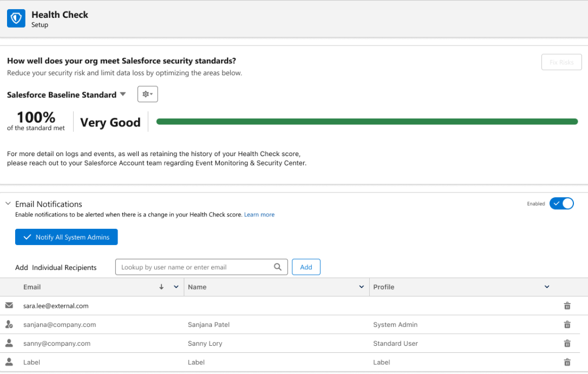Open the gear settings dropdown button
588x374 pixels.
[148, 94]
